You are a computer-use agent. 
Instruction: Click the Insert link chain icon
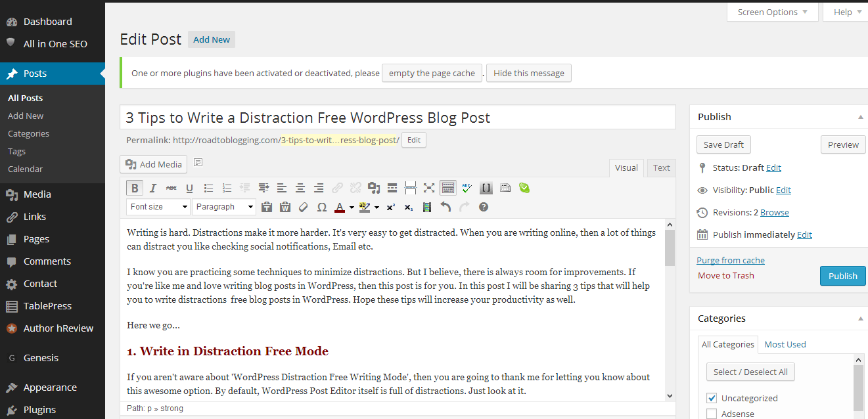[337, 188]
